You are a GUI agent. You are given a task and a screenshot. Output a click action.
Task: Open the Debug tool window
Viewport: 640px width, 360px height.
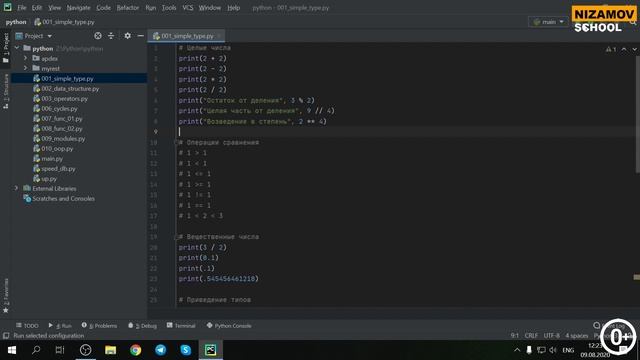click(x=142, y=325)
